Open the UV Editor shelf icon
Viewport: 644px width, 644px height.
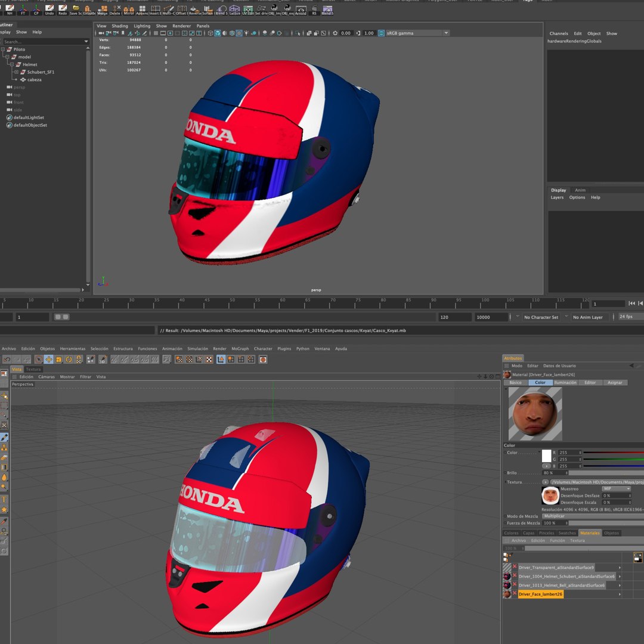click(x=247, y=10)
